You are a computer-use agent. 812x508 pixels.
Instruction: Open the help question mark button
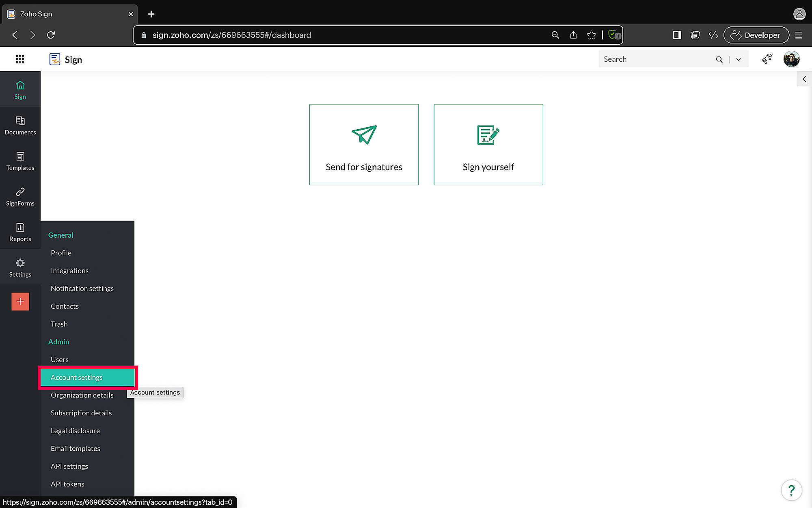[x=791, y=490]
